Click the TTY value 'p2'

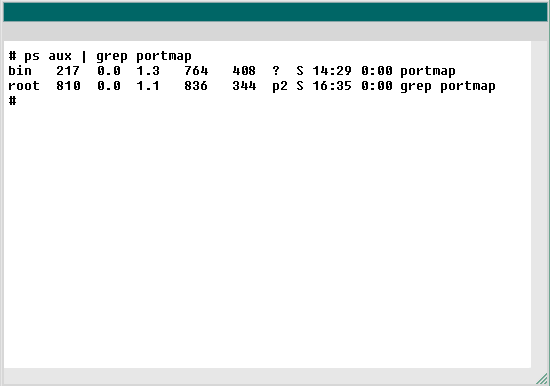tap(280, 87)
